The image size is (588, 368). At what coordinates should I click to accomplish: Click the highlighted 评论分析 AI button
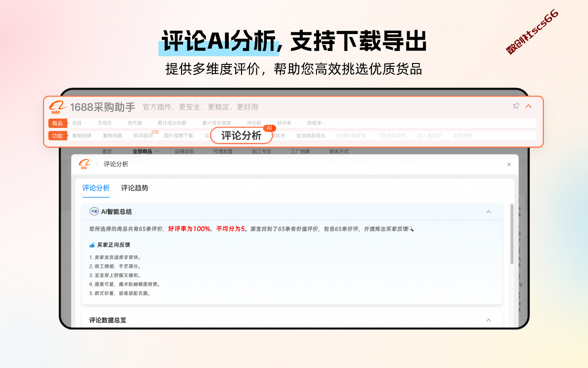pyautogui.click(x=242, y=135)
